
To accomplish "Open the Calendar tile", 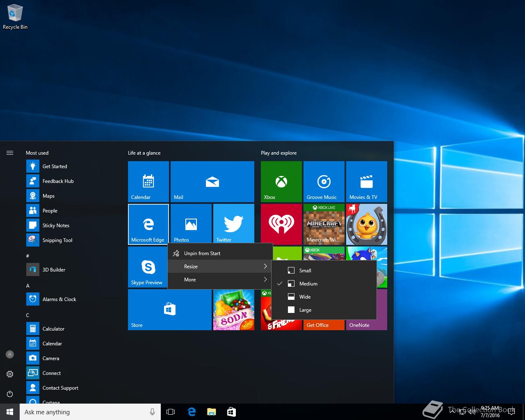I will pos(148,181).
